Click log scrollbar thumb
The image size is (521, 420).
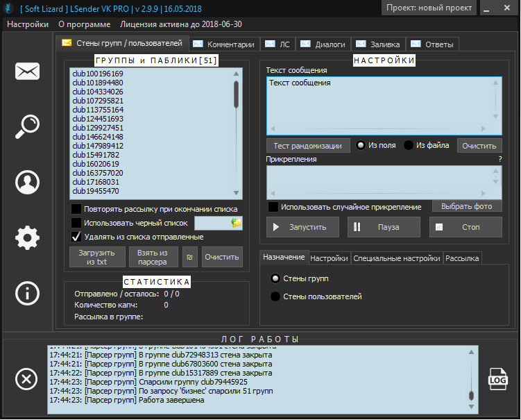471,396
